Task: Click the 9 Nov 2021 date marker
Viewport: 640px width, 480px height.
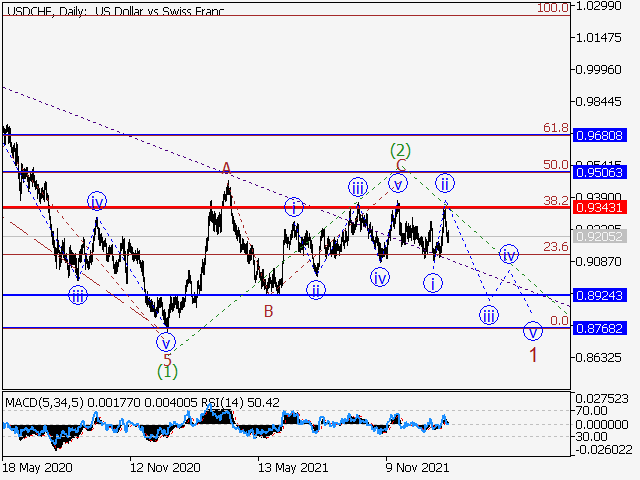Action: pyautogui.click(x=417, y=467)
